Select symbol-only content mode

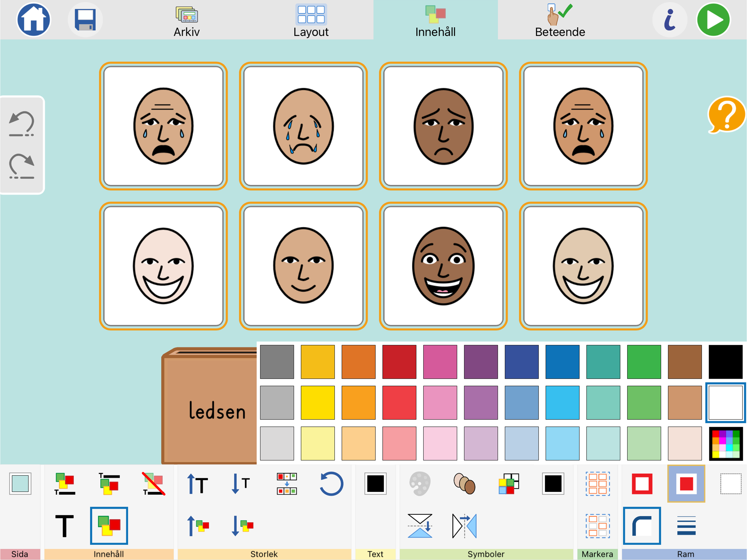(x=109, y=526)
